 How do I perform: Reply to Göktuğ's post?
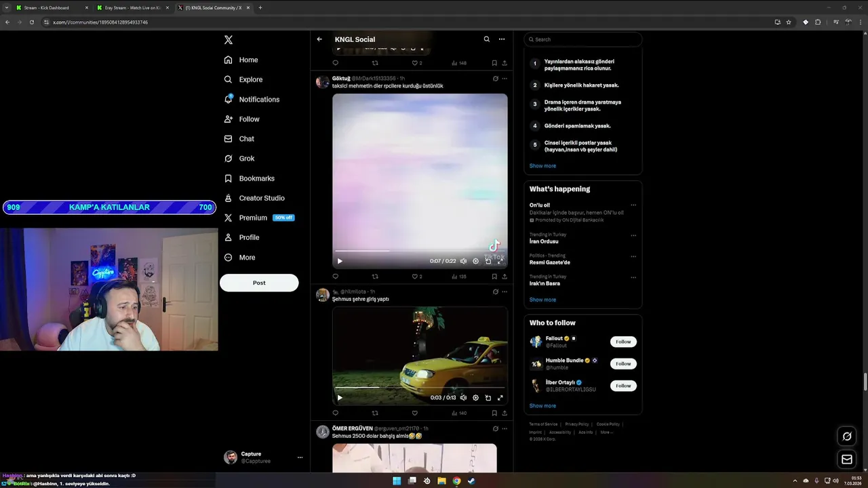pyautogui.click(x=335, y=277)
